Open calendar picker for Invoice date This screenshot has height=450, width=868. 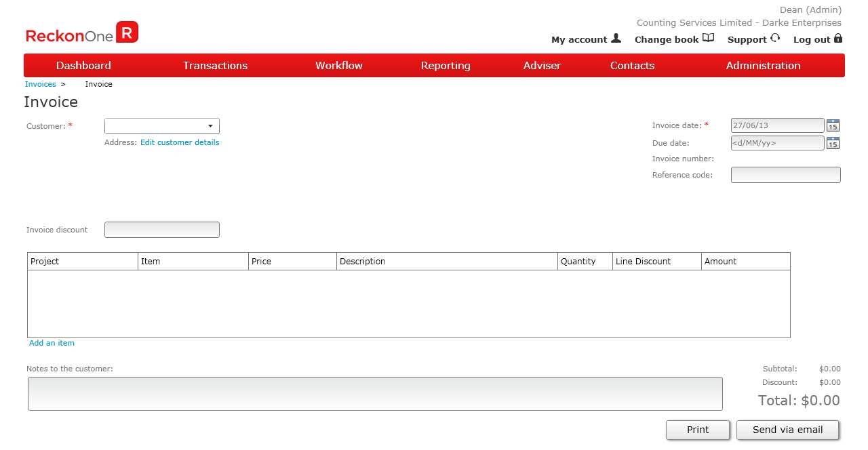[833, 125]
